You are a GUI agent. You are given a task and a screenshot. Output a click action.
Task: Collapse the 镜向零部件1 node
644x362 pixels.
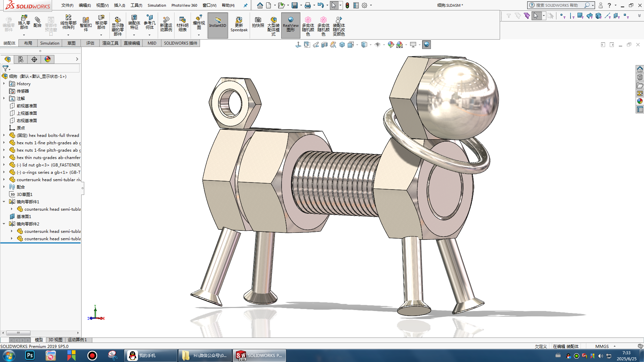[4, 202]
